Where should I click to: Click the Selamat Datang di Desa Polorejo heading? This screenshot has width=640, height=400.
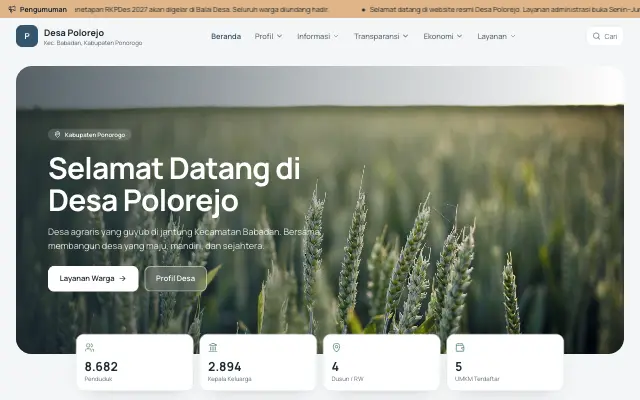(174, 184)
